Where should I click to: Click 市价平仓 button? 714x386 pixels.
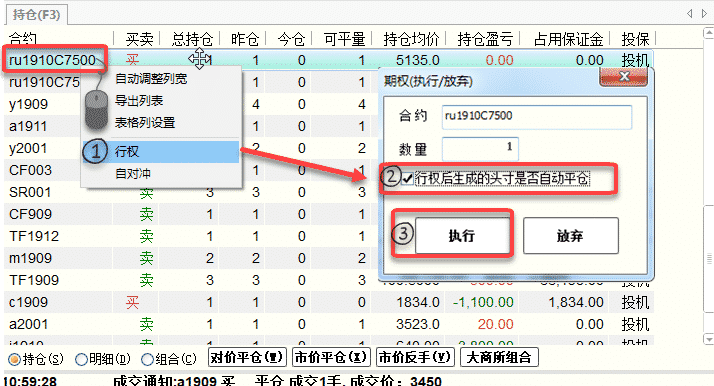coord(331,357)
